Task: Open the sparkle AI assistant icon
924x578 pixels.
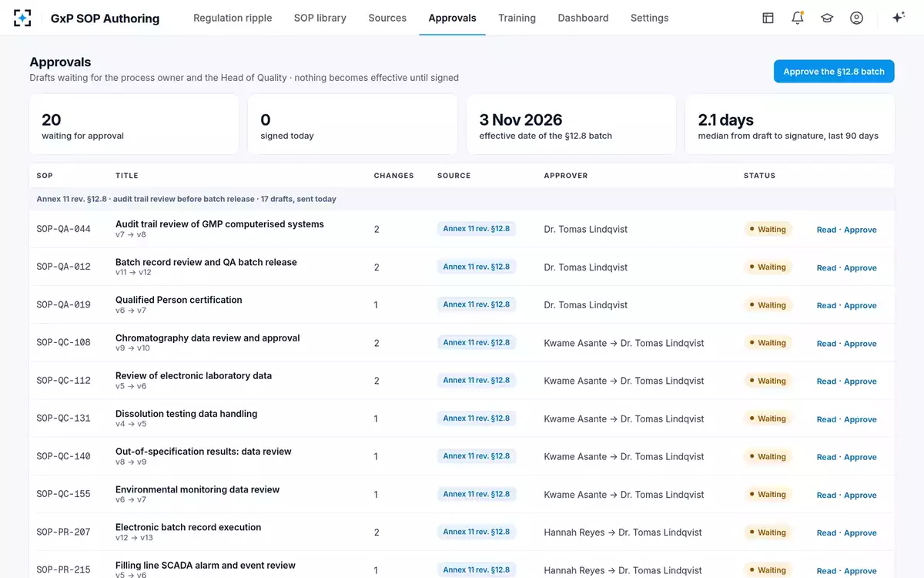Action: (898, 18)
